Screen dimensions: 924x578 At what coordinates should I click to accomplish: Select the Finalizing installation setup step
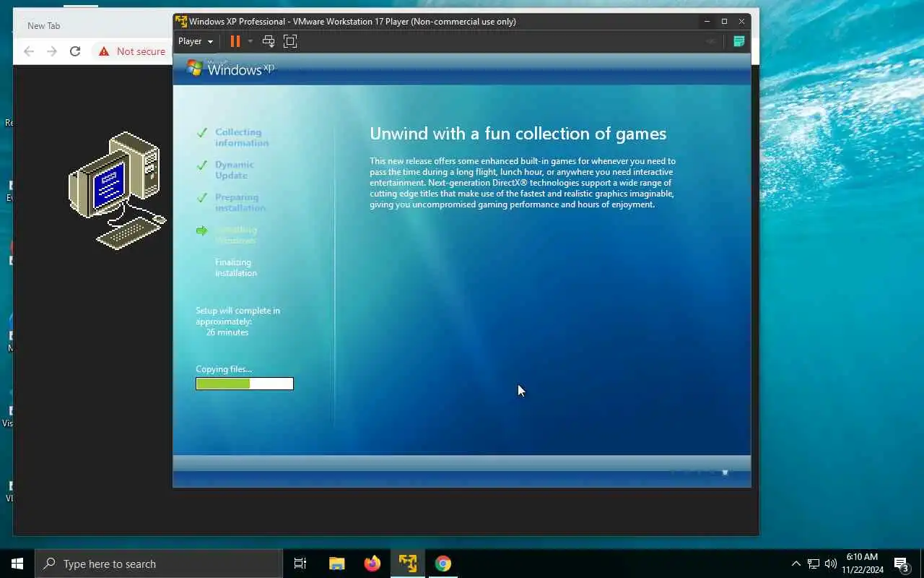click(x=235, y=267)
